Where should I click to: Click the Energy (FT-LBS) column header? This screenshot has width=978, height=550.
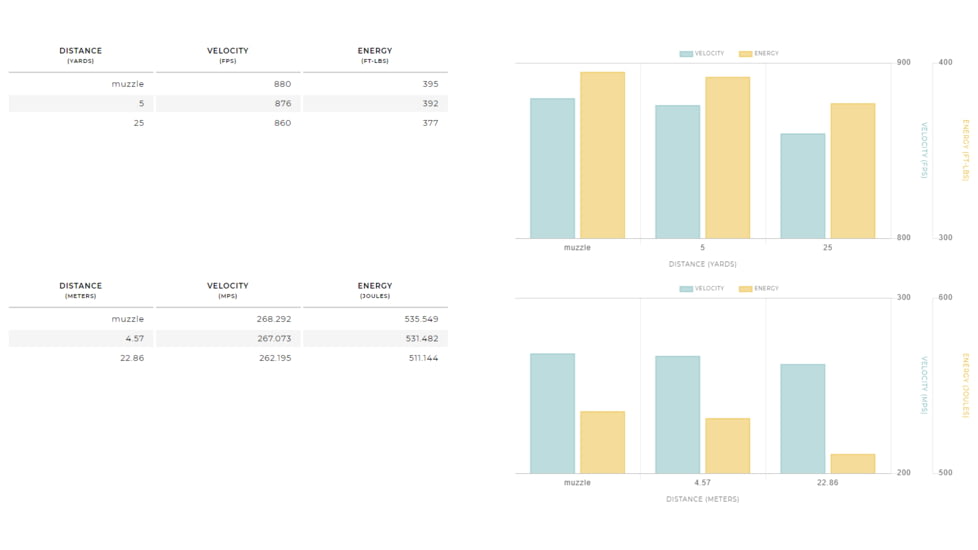(375, 55)
